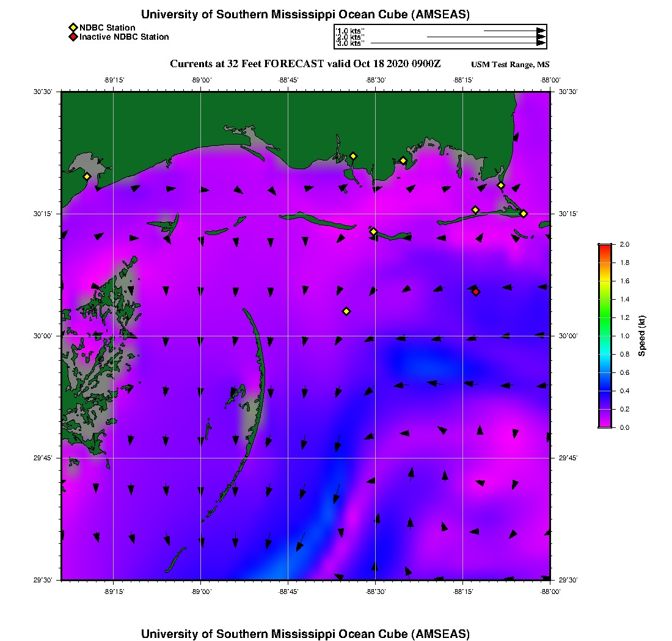This screenshot has width=672, height=641.
Task: Select yellow station marker on the 88°30' gridline
Action: pyautogui.click(x=373, y=231)
